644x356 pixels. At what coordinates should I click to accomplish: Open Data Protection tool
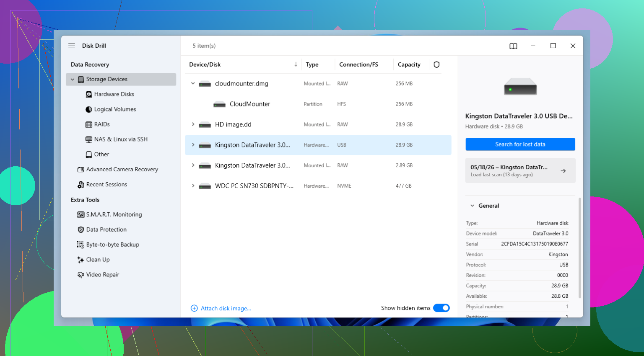106,230
